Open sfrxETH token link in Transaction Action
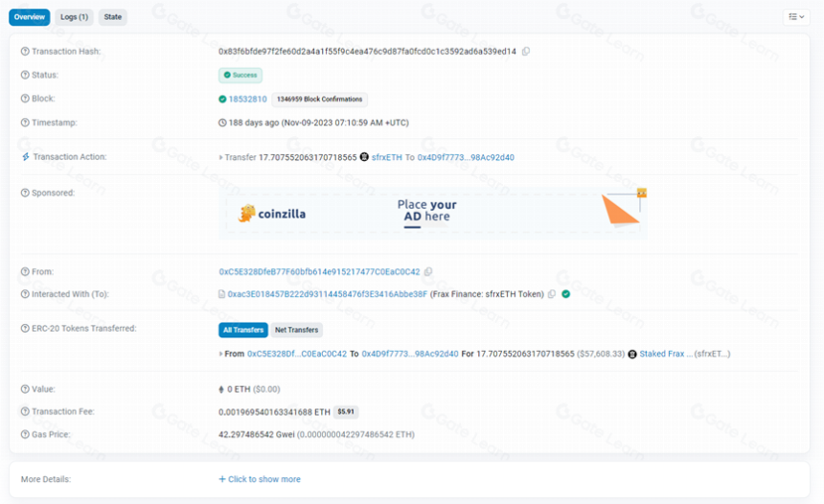The height and width of the screenshot is (504, 824). 387,157
